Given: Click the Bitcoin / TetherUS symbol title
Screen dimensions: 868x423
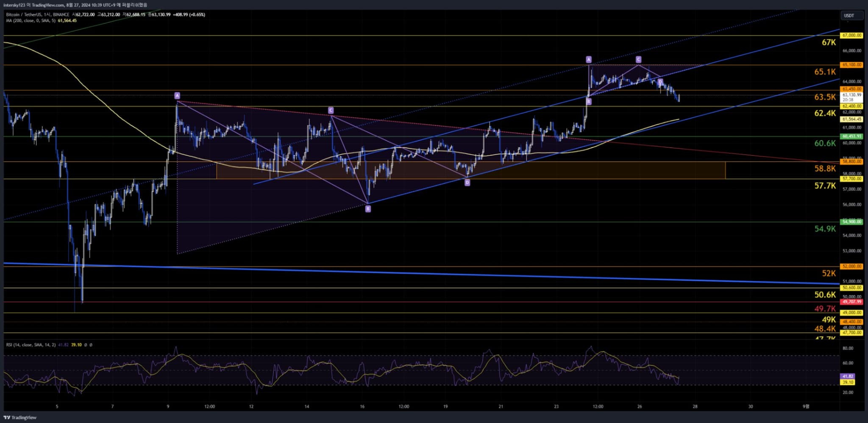Looking at the screenshot, I should [x=25, y=15].
